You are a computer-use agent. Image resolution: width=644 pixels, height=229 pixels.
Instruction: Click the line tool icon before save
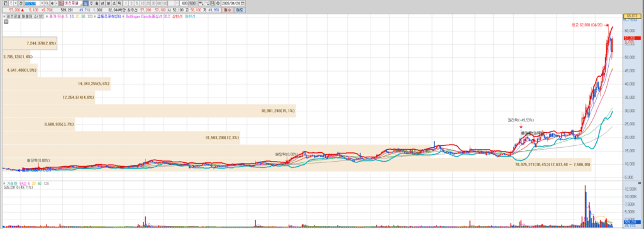[207, 3]
